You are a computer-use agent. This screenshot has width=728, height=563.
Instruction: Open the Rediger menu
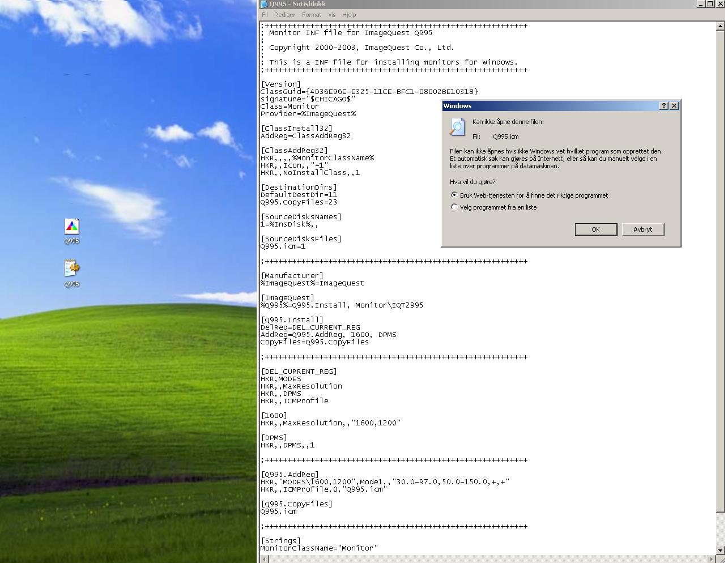[x=284, y=15]
